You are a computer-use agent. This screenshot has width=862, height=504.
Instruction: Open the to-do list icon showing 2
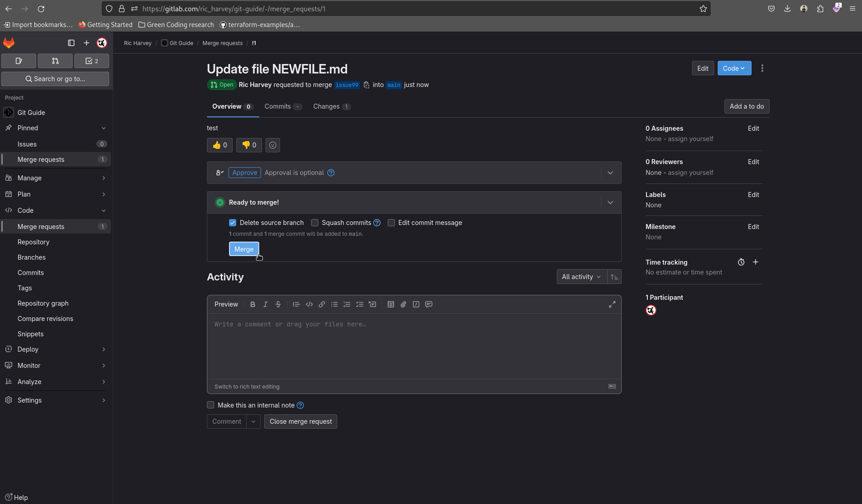[92, 61]
